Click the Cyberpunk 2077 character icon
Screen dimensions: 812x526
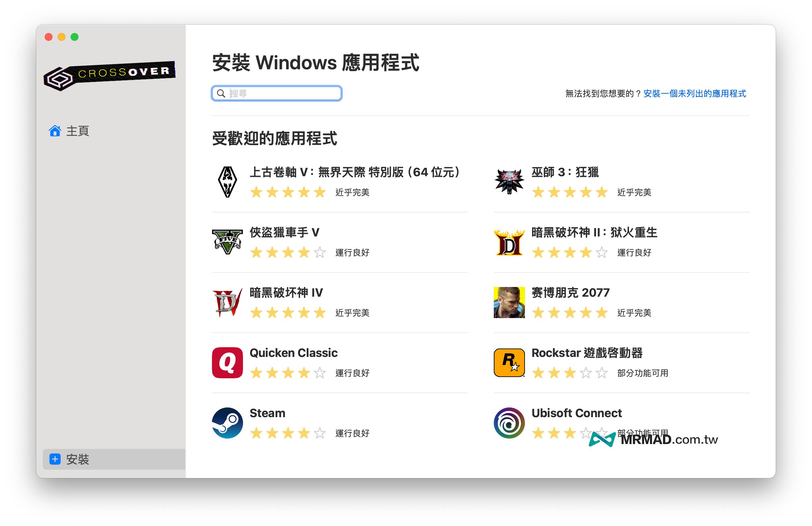coord(509,302)
